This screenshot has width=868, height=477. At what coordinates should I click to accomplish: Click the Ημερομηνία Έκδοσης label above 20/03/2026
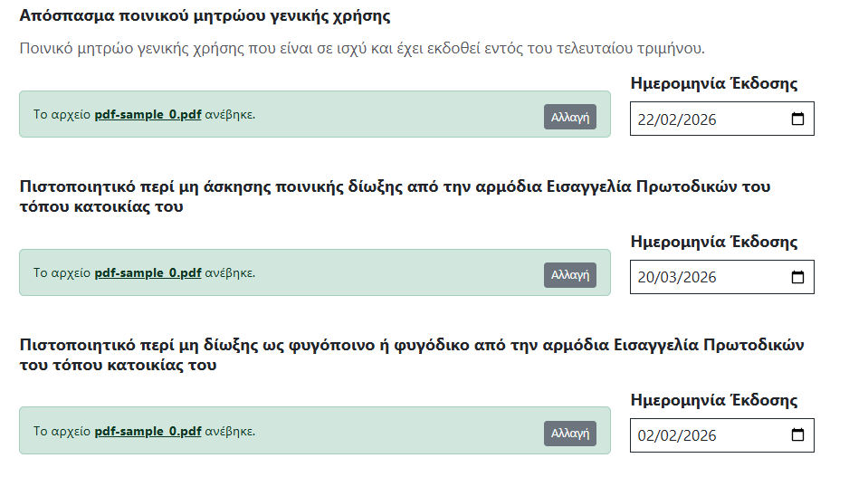713,242
